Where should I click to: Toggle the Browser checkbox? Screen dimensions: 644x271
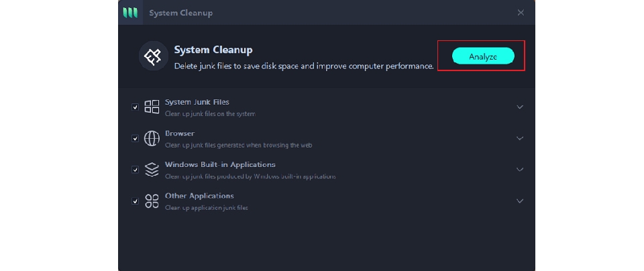coord(136,139)
